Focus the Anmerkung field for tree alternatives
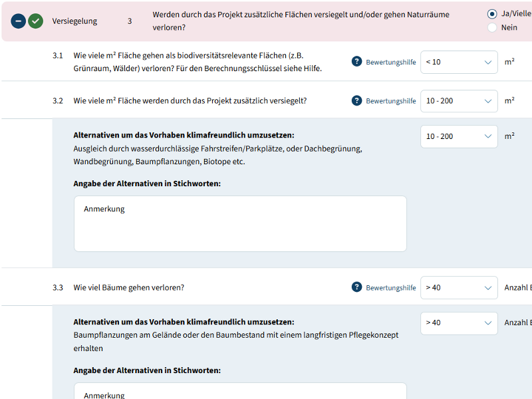Viewport: 532px width, 399px height. [239, 392]
